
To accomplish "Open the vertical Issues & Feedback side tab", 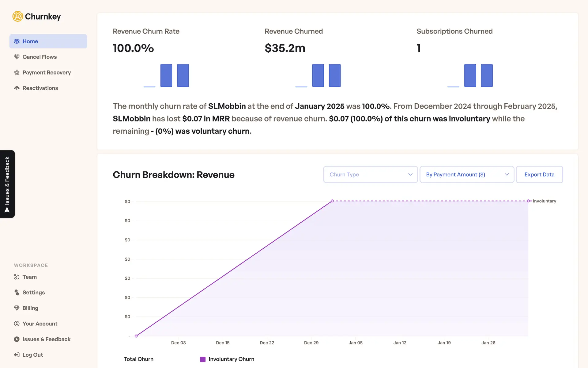I will 7,184.
